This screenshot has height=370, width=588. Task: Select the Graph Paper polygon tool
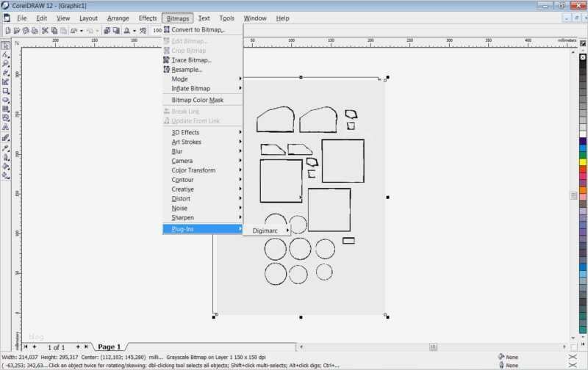pyautogui.click(x=6, y=109)
